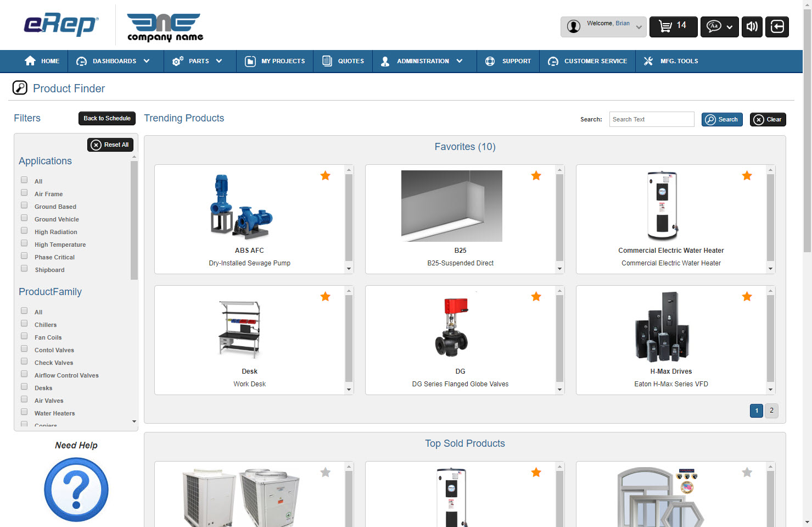This screenshot has height=527, width=812.
Task: Open the CUSTOMER SERVICE page
Action: click(x=587, y=61)
